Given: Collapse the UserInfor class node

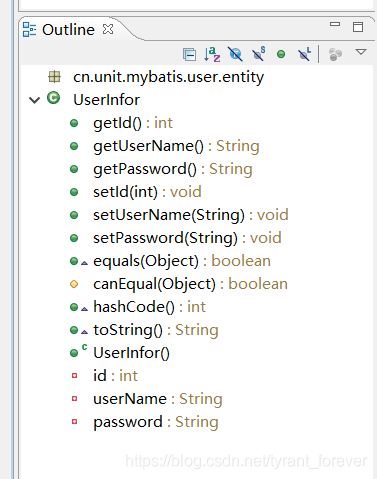Looking at the screenshot, I should (x=34, y=100).
